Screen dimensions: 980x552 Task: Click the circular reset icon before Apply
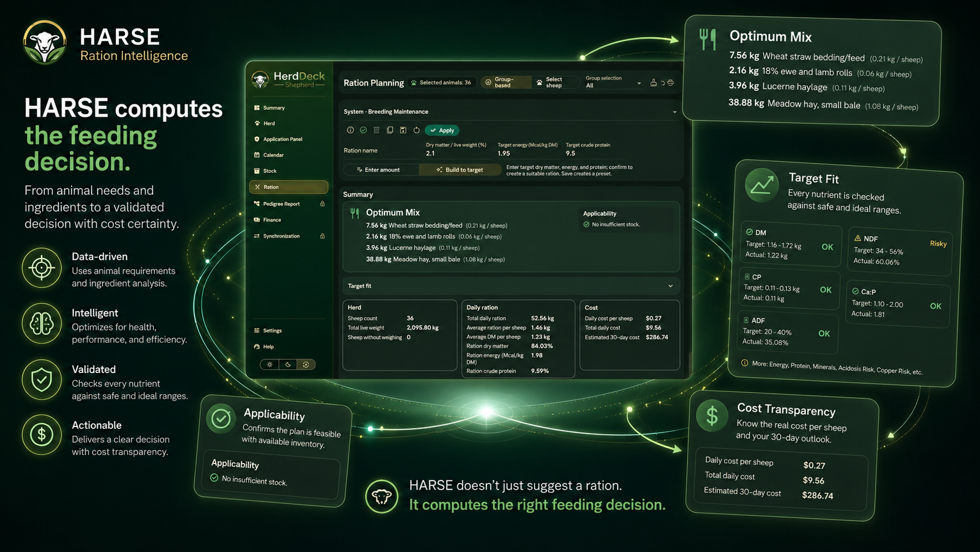(x=417, y=130)
